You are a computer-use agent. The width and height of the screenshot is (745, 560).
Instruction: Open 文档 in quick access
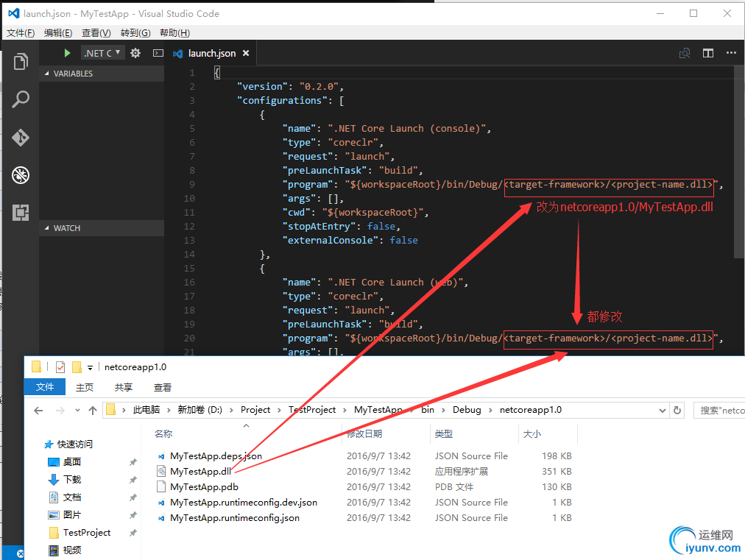point(71,497)
